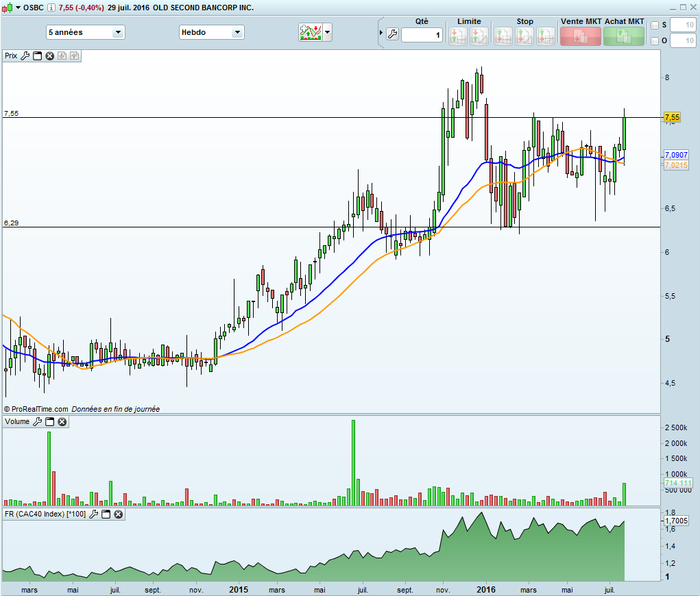
Task: Place the first Limite order icon
Action: (x=457, y=36)
